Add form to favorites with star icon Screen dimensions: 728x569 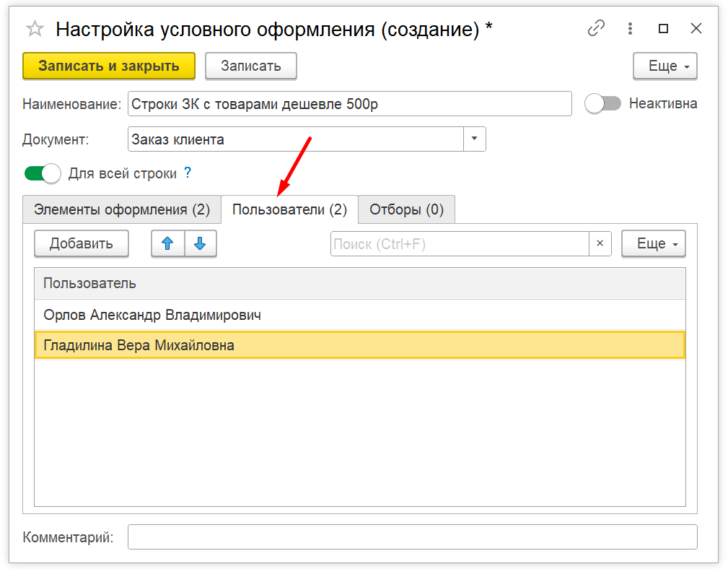click(35, 29)
